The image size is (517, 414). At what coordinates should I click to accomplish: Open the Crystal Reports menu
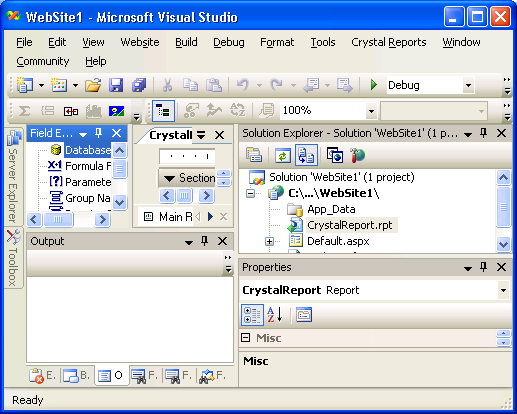pyautogui.click(x=389, y=42)
